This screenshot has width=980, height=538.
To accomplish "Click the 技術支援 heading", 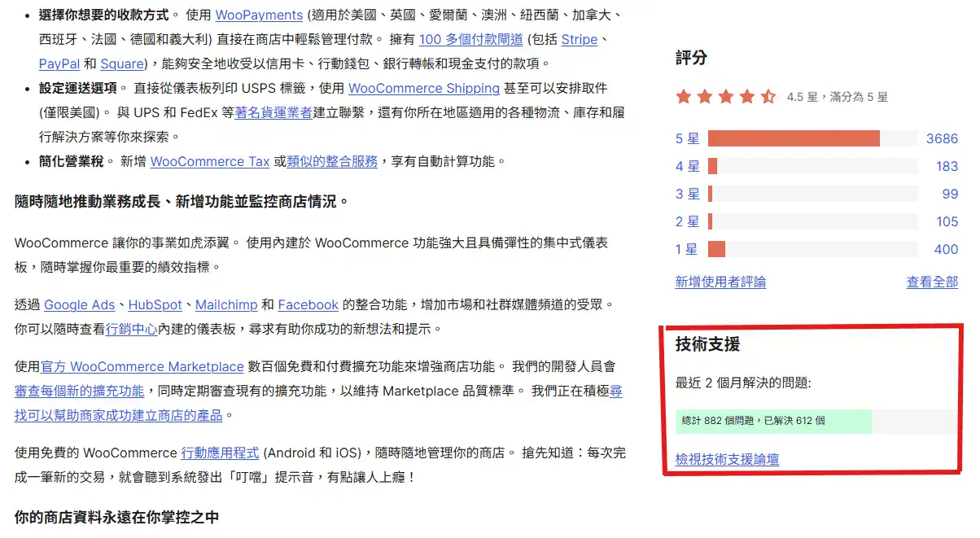I will (x=707, y=344).
